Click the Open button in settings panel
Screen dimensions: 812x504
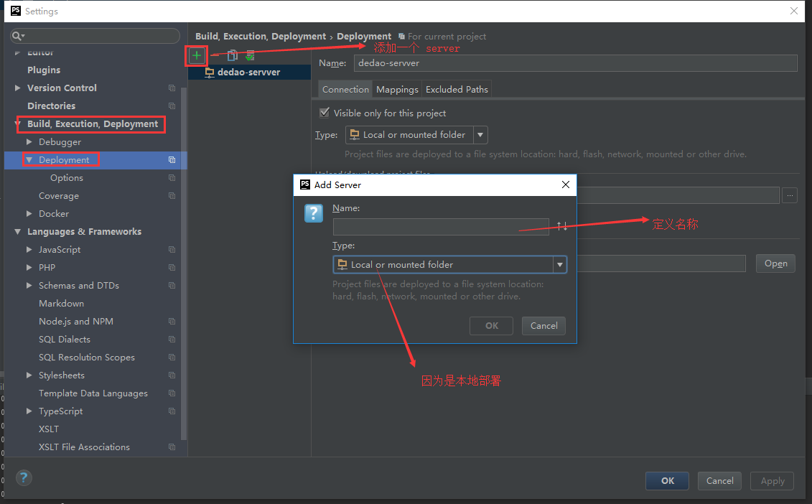[x=775, y=263]
